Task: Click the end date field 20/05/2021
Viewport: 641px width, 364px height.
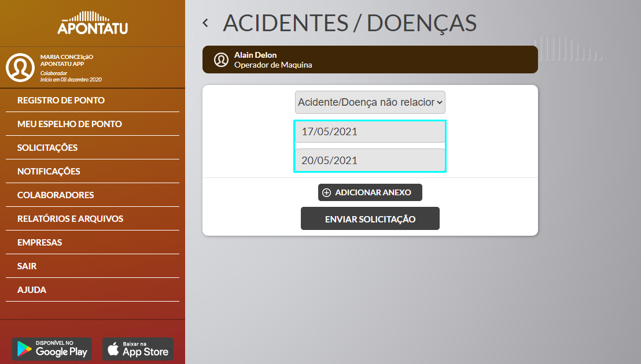Action: (370, 161)
